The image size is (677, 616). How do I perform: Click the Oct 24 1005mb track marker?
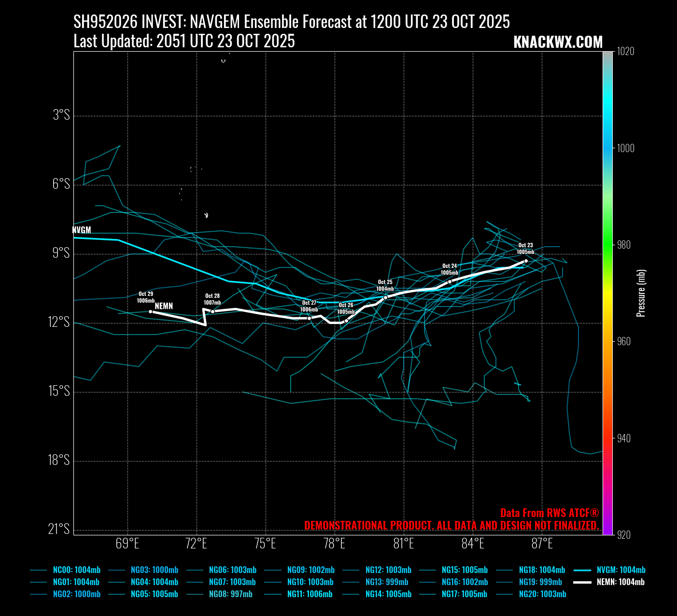pyautogui.click(x=450, y=281)
